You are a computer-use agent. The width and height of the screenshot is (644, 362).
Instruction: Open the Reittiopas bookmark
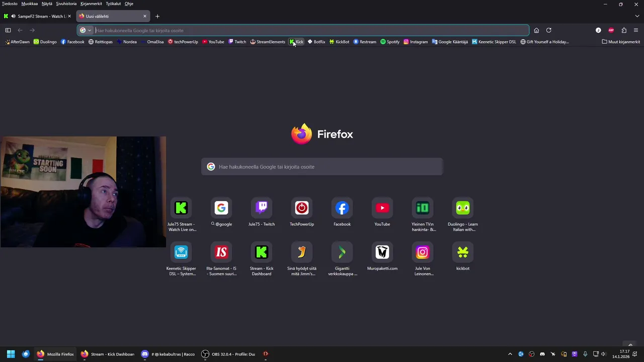101,42
